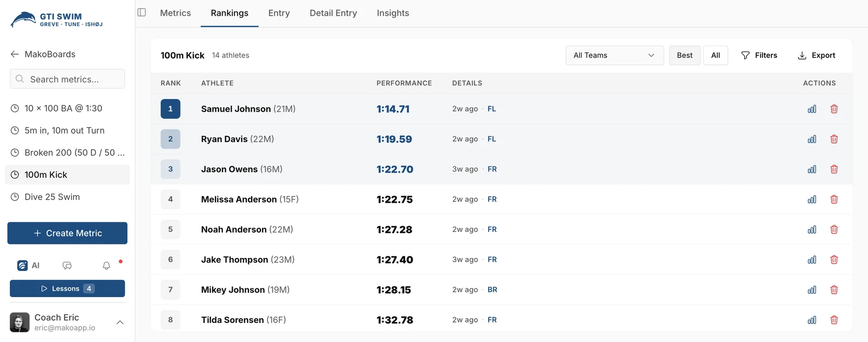Screen dimensions: 868x342
Task: Switch to Best results view
Action: coord(685,55)
